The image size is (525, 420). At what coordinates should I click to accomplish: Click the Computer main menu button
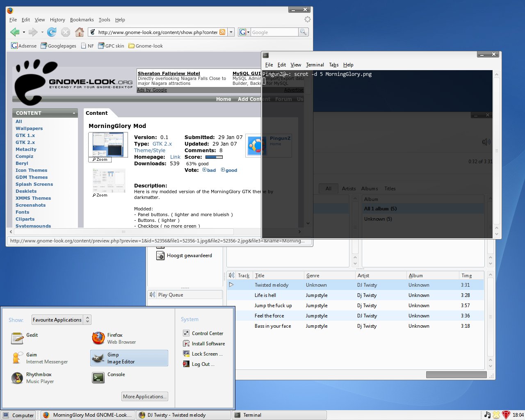[x=18, y=415]
